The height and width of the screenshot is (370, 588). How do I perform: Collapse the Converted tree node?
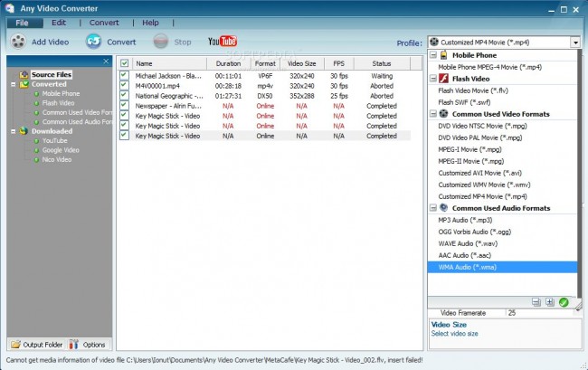click(x=14, y=84)
